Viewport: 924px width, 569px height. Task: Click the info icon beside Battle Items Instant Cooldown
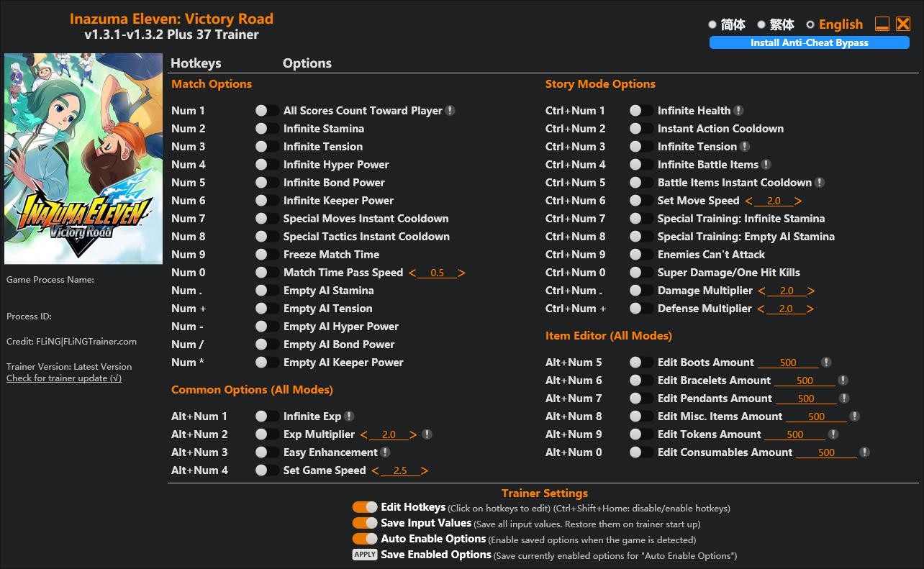coord(820,183)
